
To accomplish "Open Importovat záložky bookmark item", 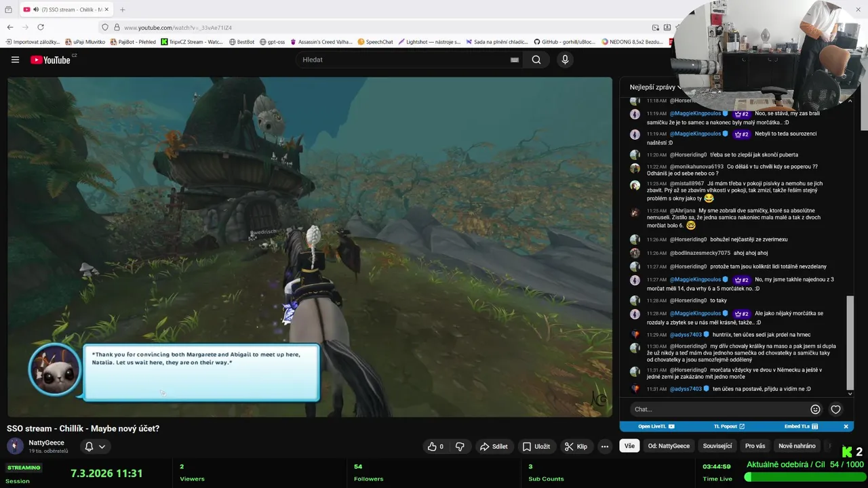I will coord(33,42).
